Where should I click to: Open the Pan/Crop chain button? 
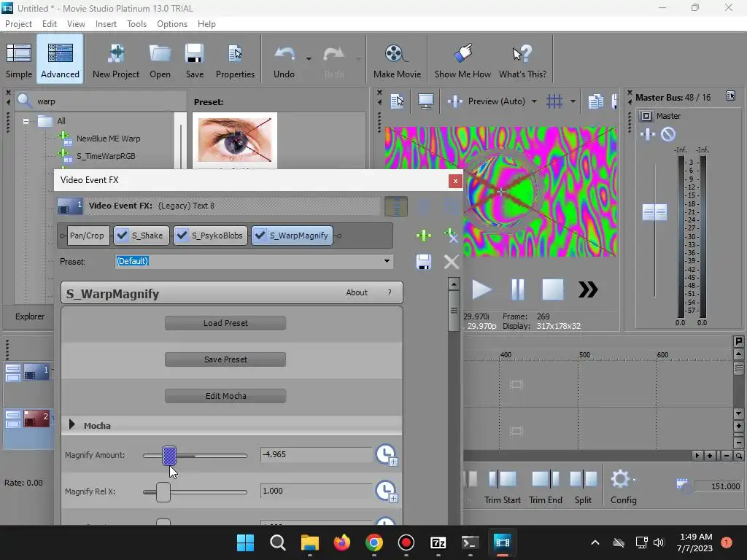click(x=88, y=236)
